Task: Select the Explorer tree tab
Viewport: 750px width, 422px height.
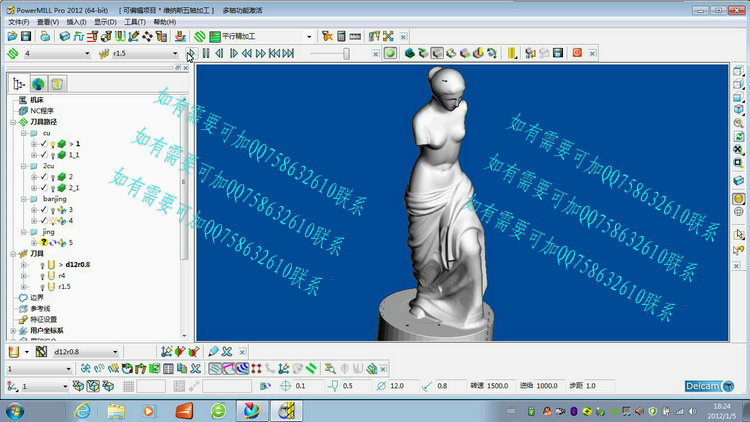Action: pos(18,84)
